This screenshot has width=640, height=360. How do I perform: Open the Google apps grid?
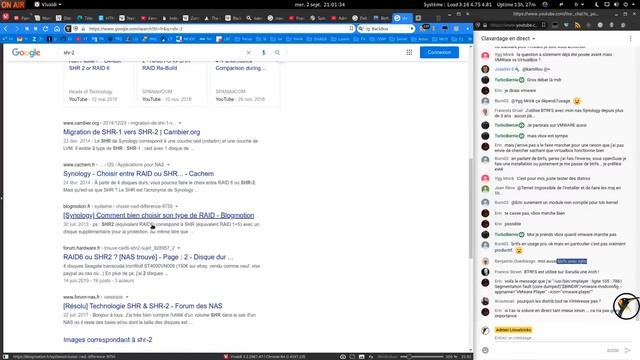click(409, 52)
